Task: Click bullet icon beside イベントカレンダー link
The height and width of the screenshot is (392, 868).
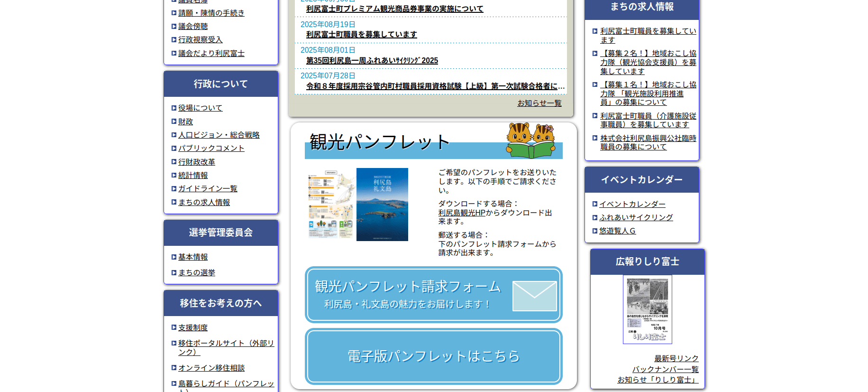Action: [x=595, y=204]
